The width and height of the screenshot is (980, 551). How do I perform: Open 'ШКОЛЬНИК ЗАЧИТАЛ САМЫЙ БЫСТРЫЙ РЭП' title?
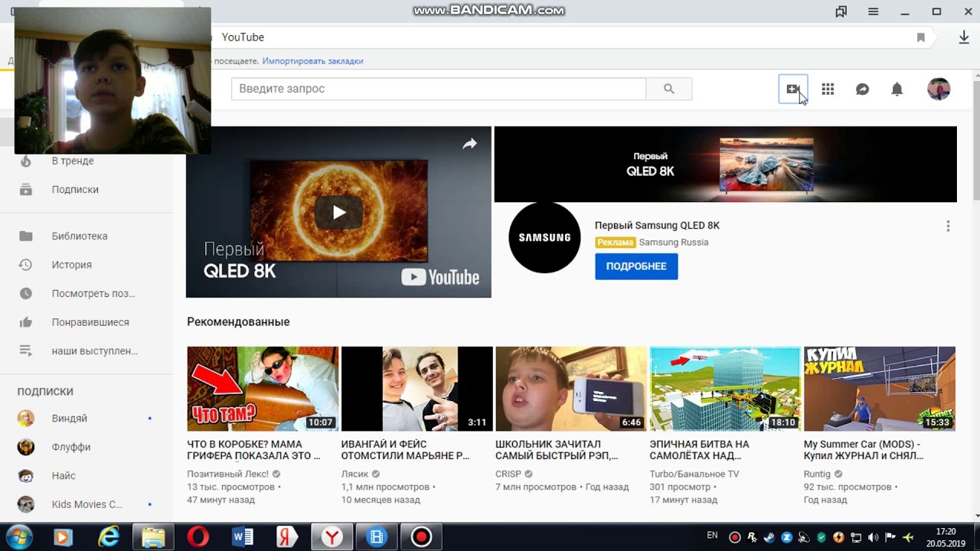557,450
